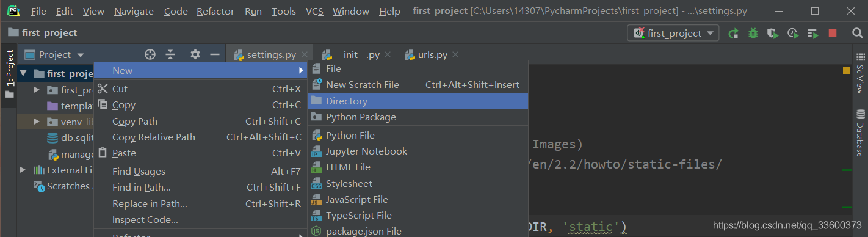The height and width of the screenshot is (237, 868).
Task: Select Find in Path...
Action: click(x=201, y=187)
